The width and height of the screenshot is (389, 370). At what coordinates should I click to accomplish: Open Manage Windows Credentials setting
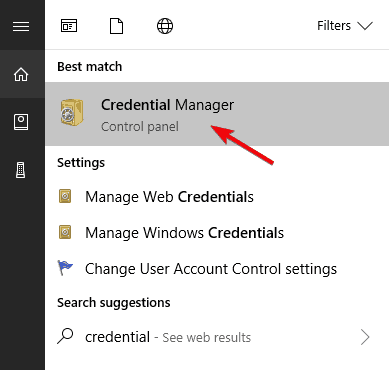point(217,232)
